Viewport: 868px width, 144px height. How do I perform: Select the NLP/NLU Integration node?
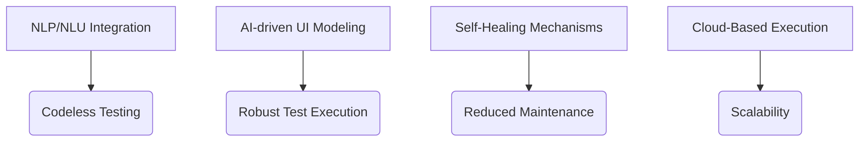[x=91, y=28]
